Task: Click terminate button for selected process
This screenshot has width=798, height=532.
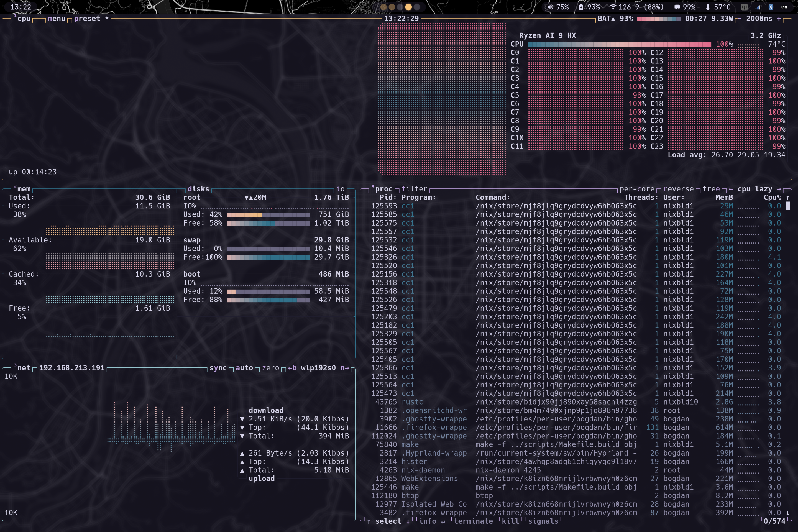Action: click(x=473, y=521)
